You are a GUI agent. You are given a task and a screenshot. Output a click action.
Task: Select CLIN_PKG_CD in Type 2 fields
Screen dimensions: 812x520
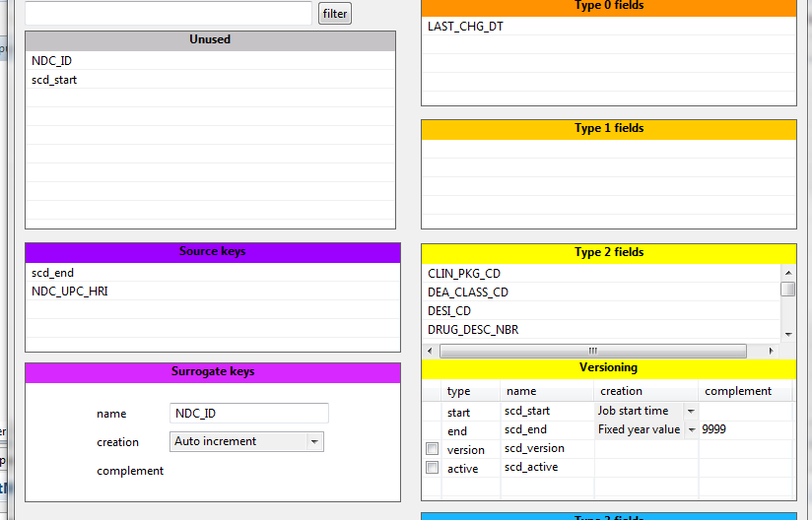coord(601,273)
